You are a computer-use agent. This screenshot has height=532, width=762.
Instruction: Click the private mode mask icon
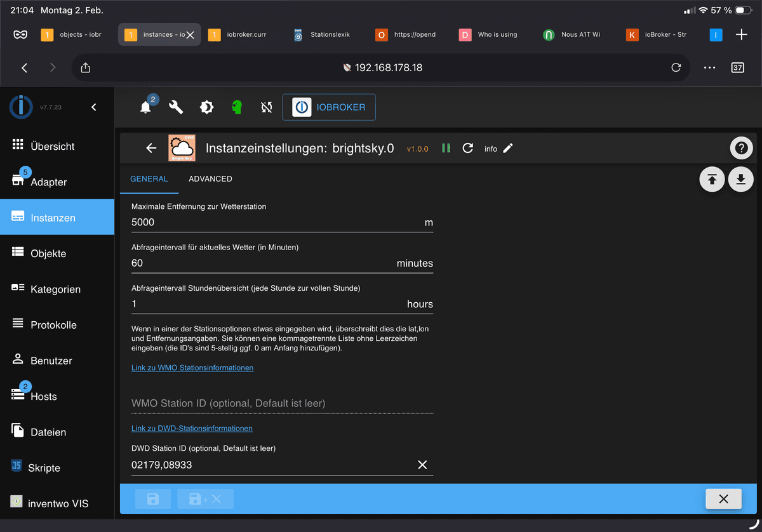[x=20, y=34]
